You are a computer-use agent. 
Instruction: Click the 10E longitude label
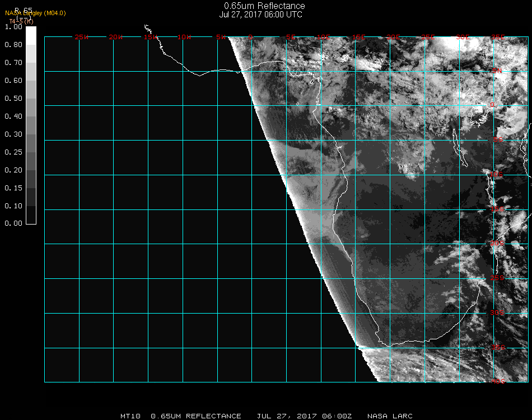coord(324,37)
